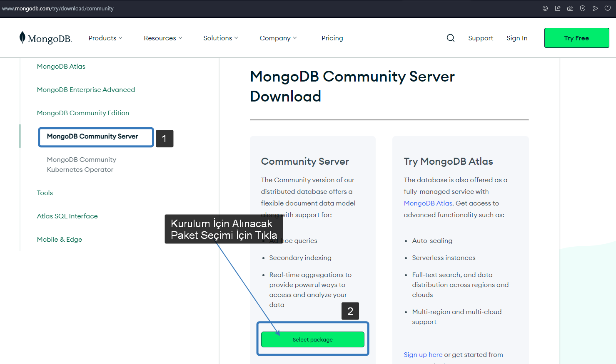Share the page via the send arrow icon
This screenshot has width=616, height=364.
tap(595, 8)
